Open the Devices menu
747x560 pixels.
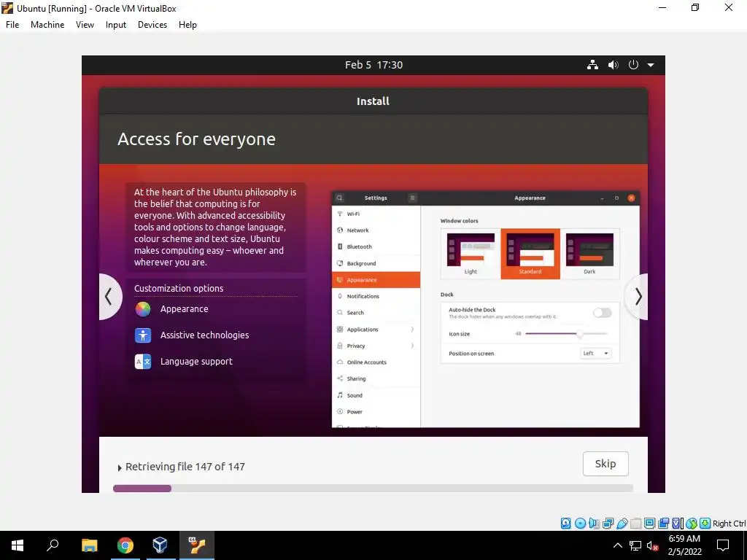152,25
